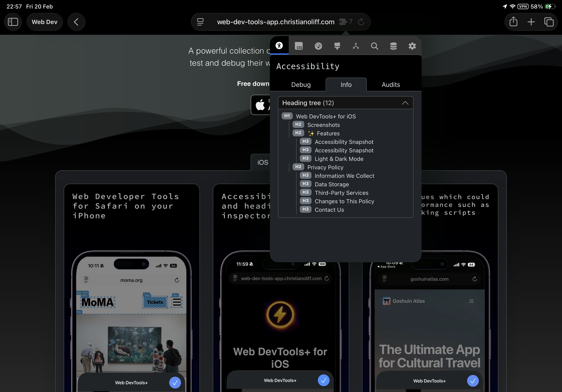This screenshot has width=562, height=392.
Task: Open the Safari page settings icon in address bar
Action: tap(200, 22)
